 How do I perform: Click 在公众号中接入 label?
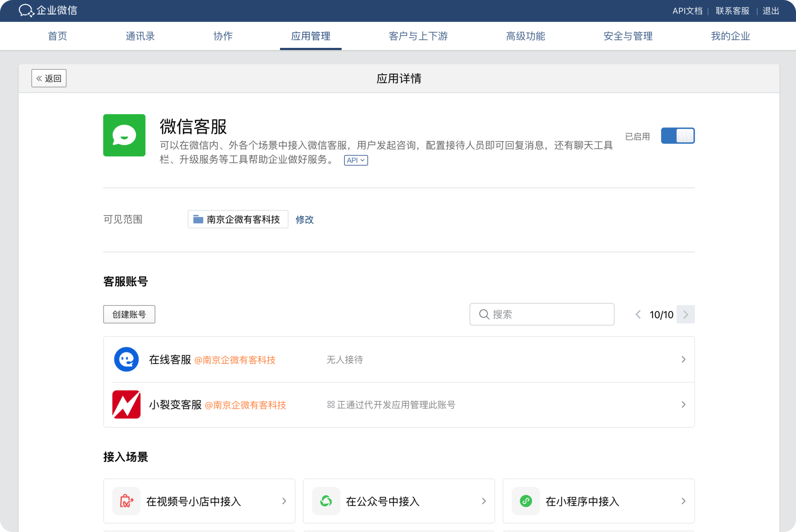383,502
